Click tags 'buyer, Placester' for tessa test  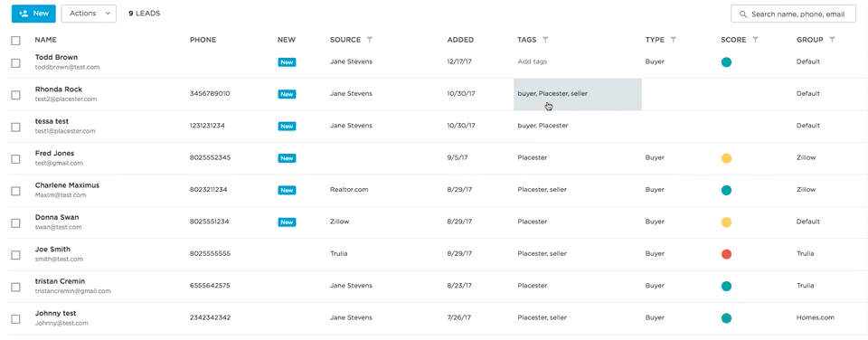click(542, 126)
